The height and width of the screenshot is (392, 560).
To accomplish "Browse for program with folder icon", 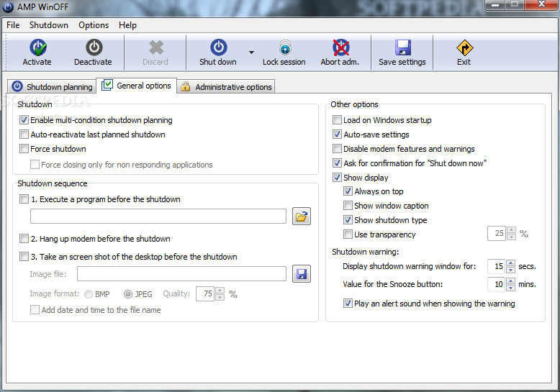I will [302, 216].
